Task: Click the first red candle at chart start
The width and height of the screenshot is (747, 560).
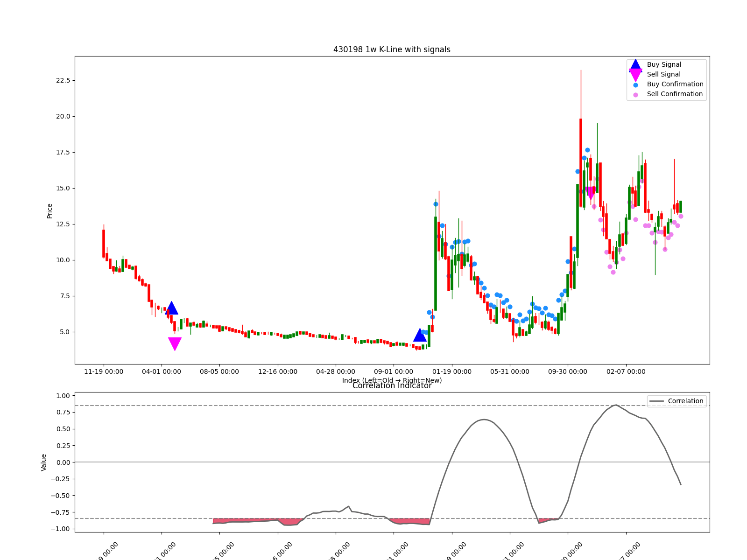Action: tap(104, 243)
